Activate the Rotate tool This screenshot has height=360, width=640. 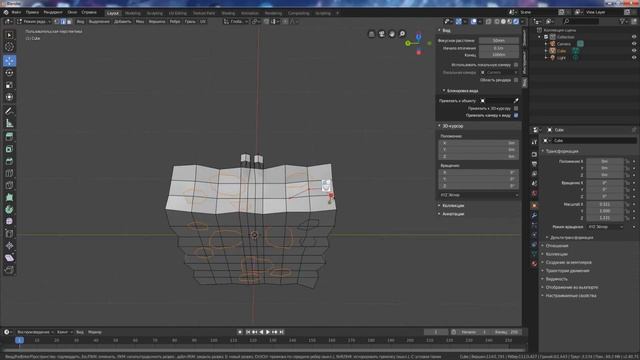point(9,73)
